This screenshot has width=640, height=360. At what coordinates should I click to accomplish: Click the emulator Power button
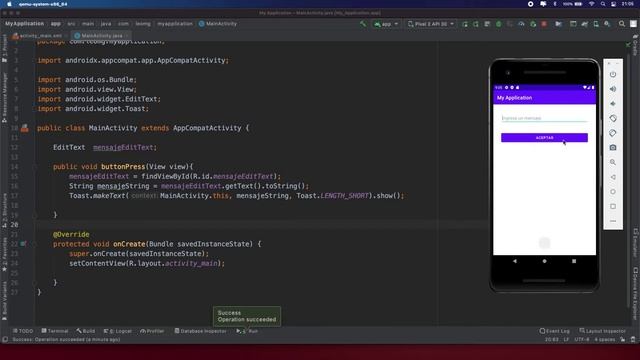coord(613,74)
